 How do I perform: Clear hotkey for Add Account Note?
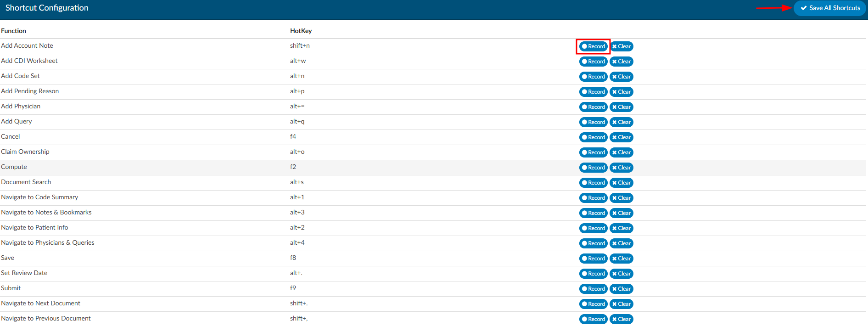click(x=621, y=46)
